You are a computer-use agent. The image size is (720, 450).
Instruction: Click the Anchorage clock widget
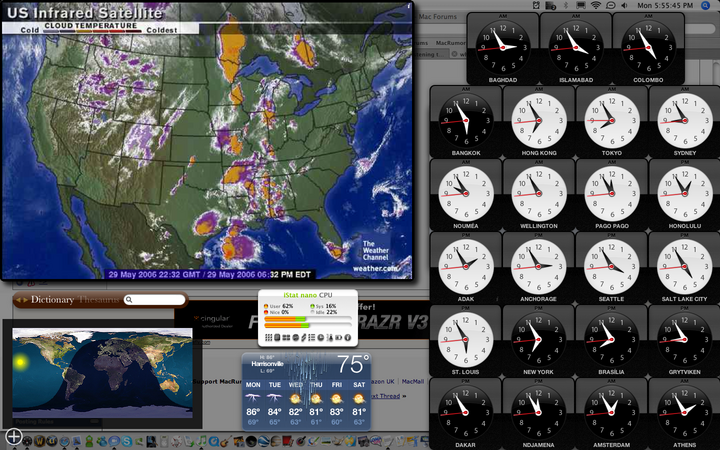coord(539,268)
